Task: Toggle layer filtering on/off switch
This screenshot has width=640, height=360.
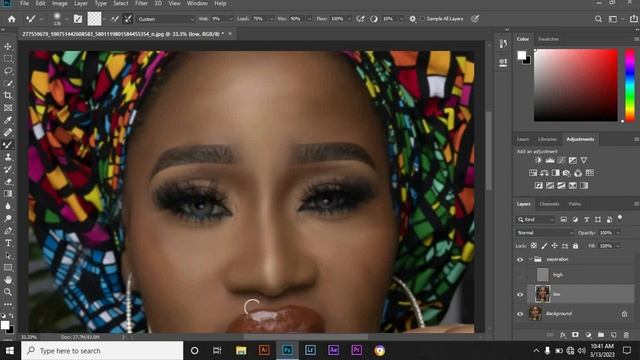Action: [x=620, y=218]
